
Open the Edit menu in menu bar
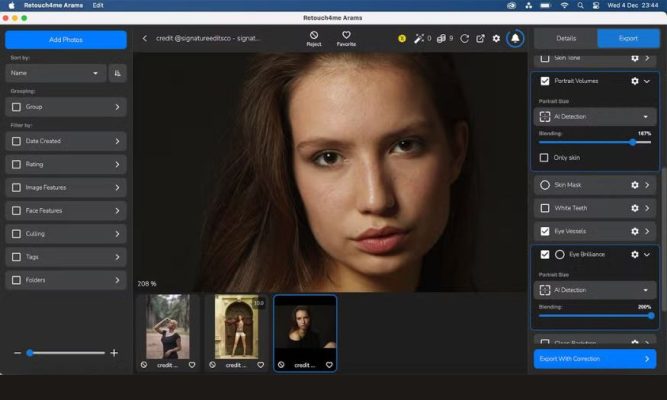coord(97,6)
